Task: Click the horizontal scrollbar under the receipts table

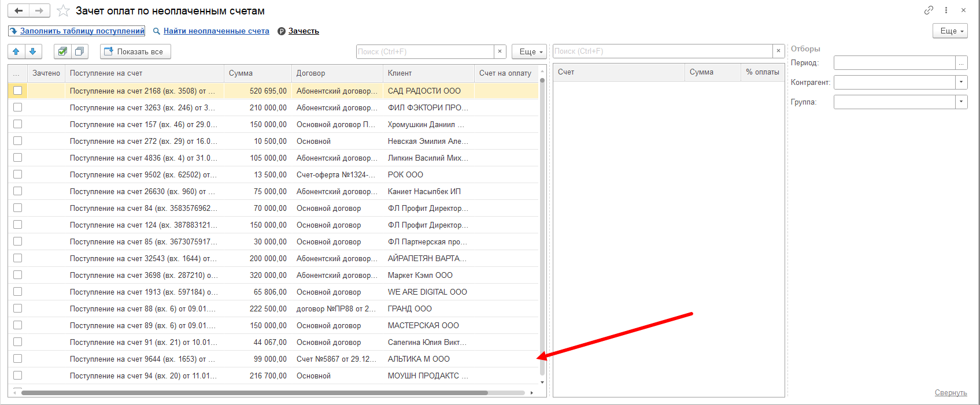Action: click(254, 393)
